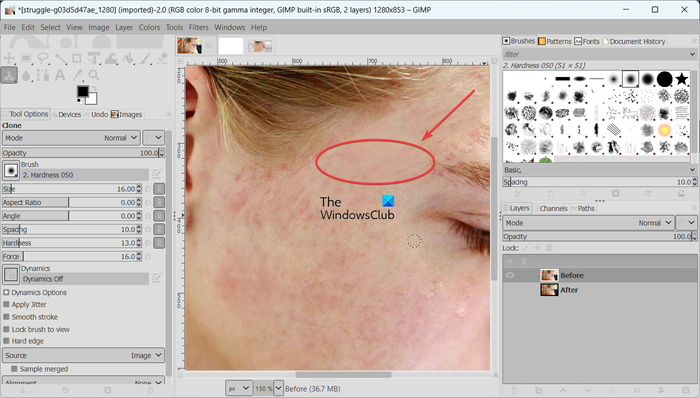Select the Fuzzy Select wand tool

pyautogui.click(x=60, y=58)
